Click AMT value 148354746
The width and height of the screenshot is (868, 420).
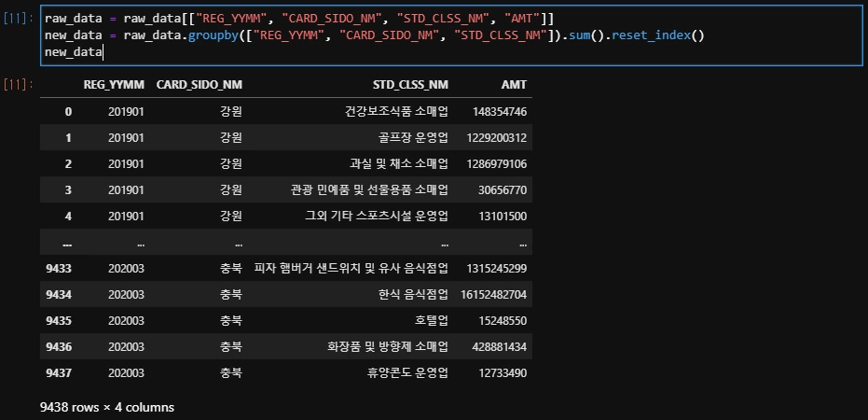(500, 111)
